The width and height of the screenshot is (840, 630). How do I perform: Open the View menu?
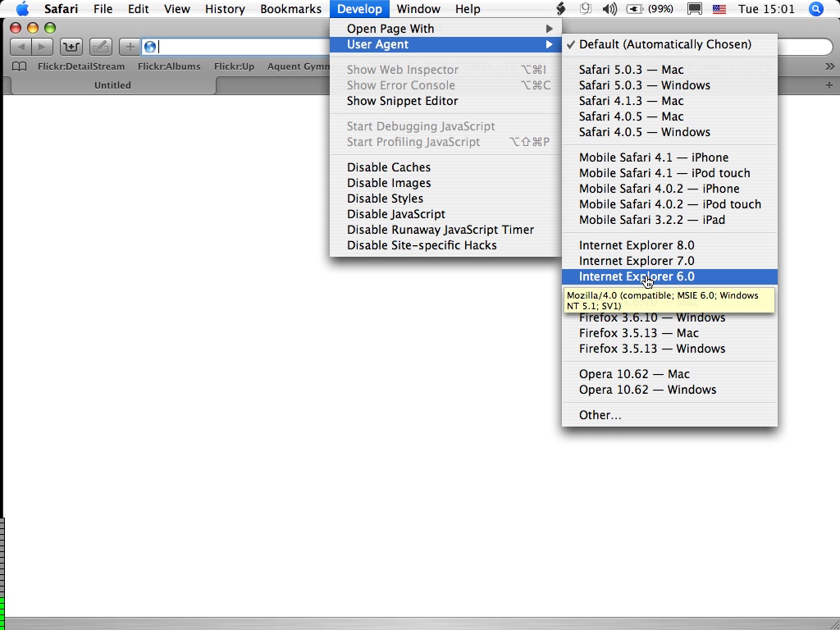[177, 8]
